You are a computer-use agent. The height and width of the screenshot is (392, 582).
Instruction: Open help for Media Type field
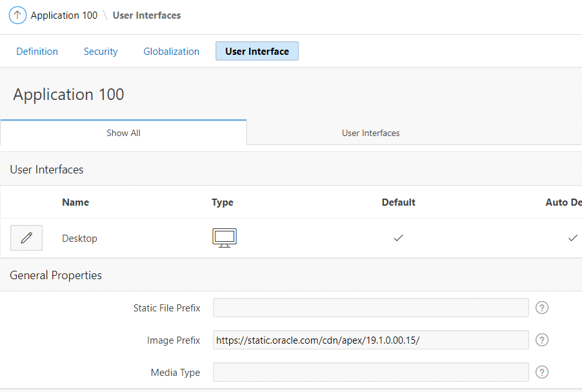pyautogui.click(x=542, y=372)
